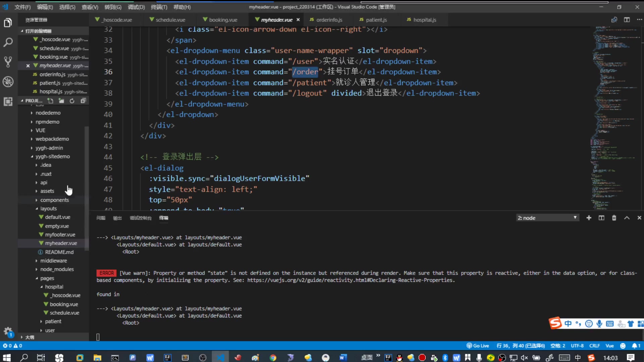This screenshot has height=362, width=644.
Task: Collapse the yygh-sitedemo folder
Action: (52, 157)
